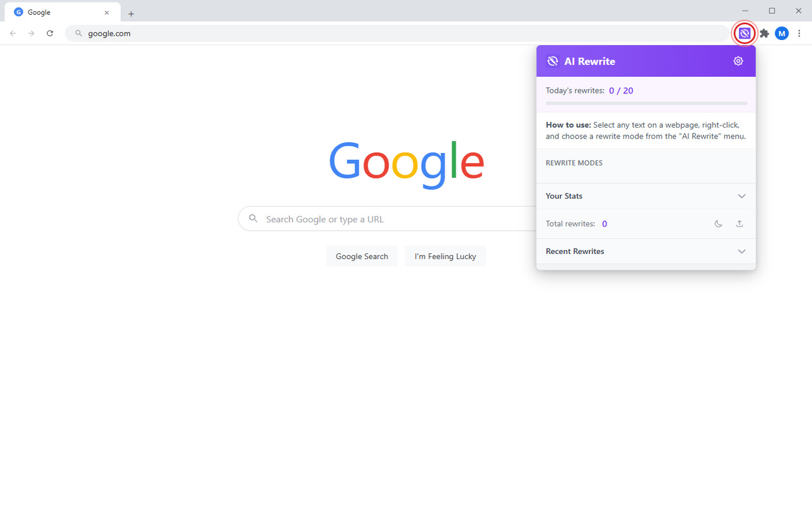Click the Google logo
The height and width of the screenshot is (508, 812).
point(406,164)
